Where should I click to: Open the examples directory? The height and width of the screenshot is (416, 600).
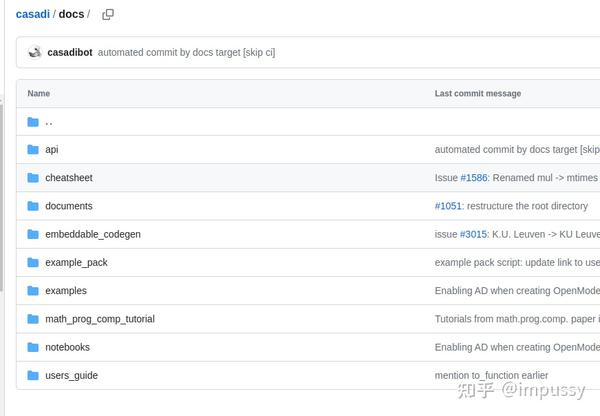[66, 291]
